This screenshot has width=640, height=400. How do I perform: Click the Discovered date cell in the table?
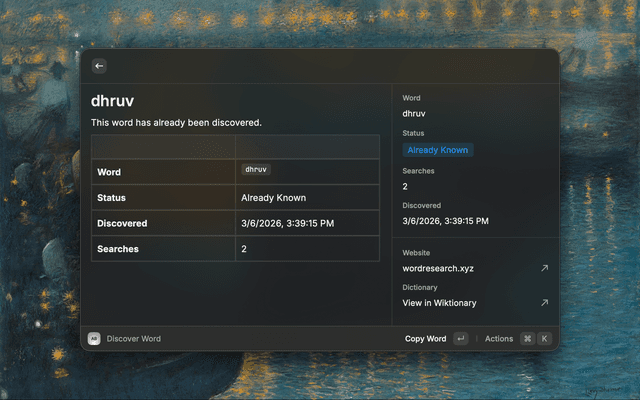click(x=287, y=223)
